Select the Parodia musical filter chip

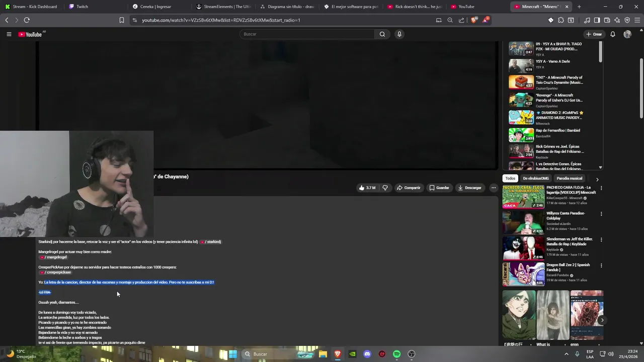[x=569, y=178]
